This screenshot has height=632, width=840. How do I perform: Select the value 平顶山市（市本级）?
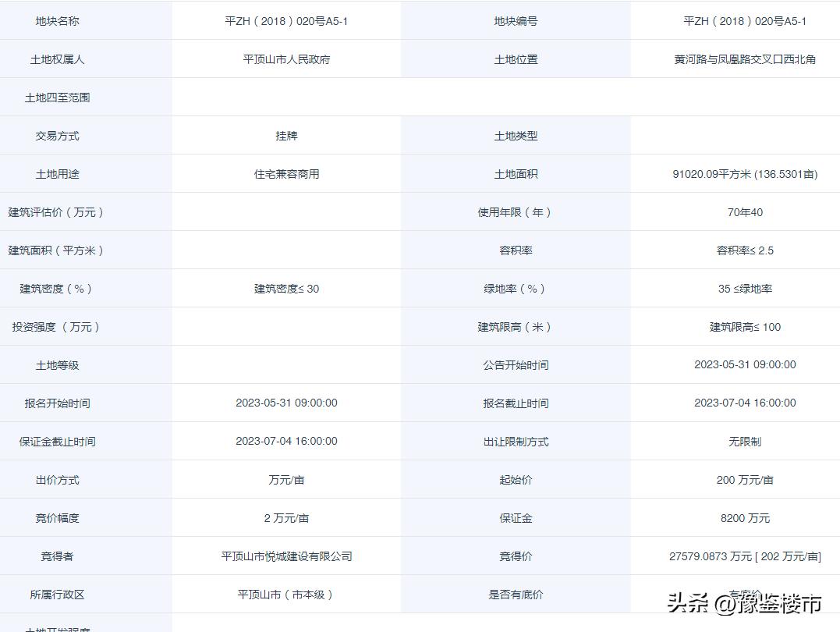tap(286, 595)
